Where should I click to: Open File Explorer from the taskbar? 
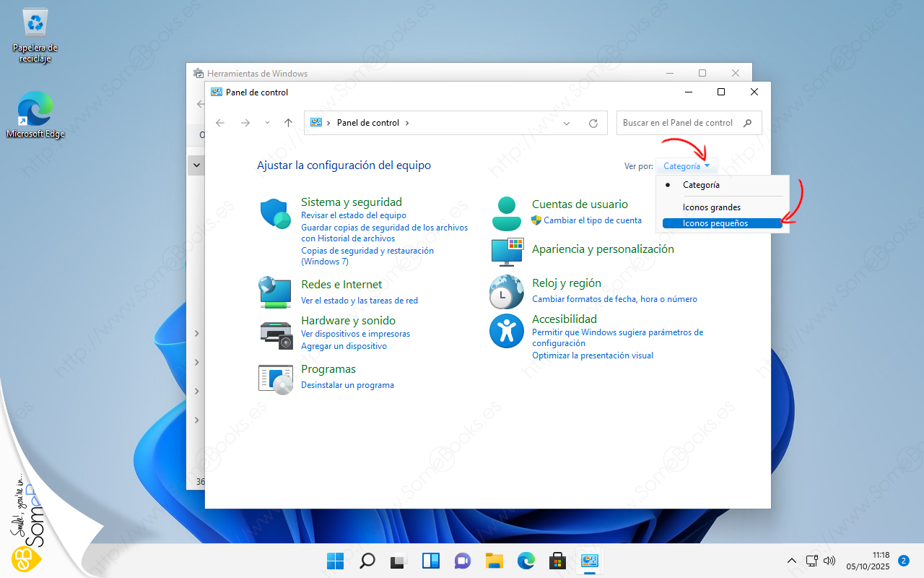(494, 561)
